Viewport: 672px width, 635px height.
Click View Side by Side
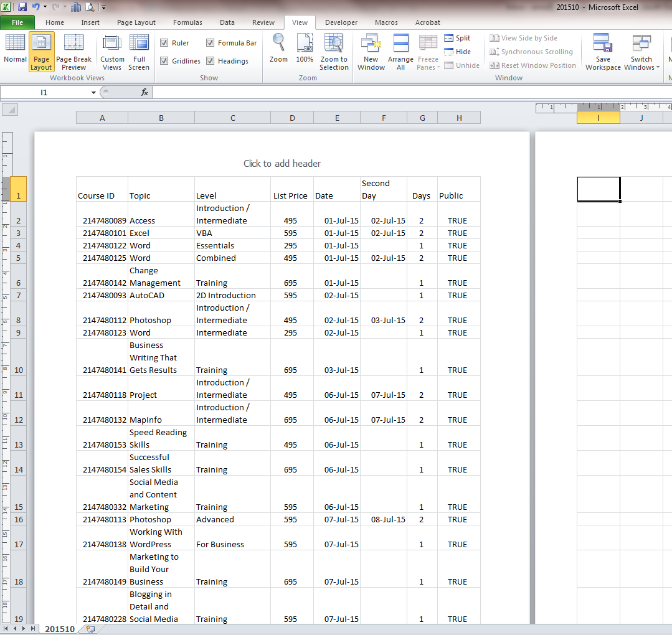(523, 38)
